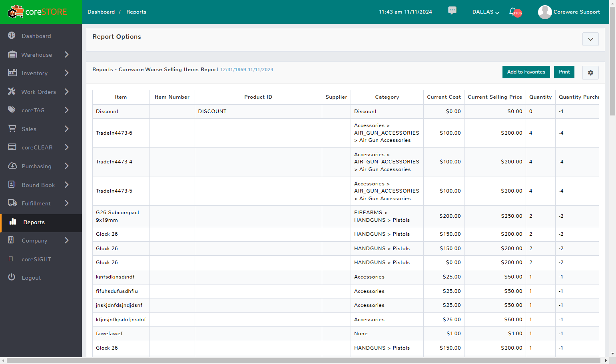Viewport: 616px width, 364px height.
Task: Open the chat messages icon
Action: click(452, 11)
